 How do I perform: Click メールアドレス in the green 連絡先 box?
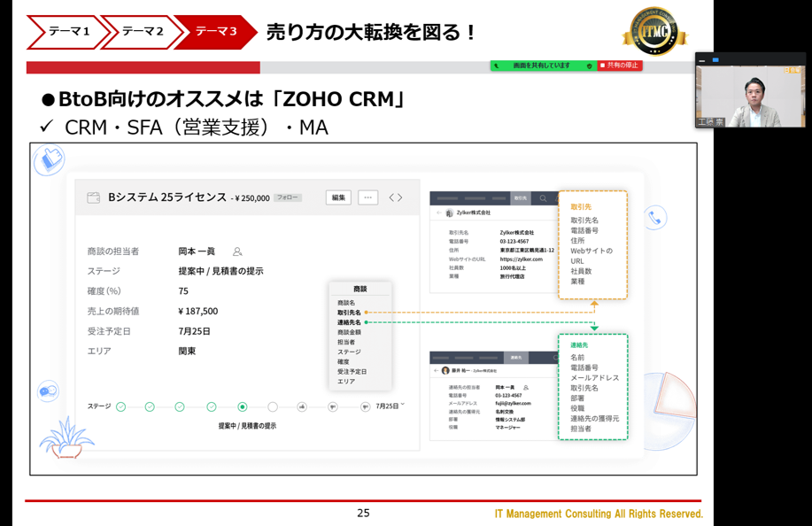coord(594,378)
